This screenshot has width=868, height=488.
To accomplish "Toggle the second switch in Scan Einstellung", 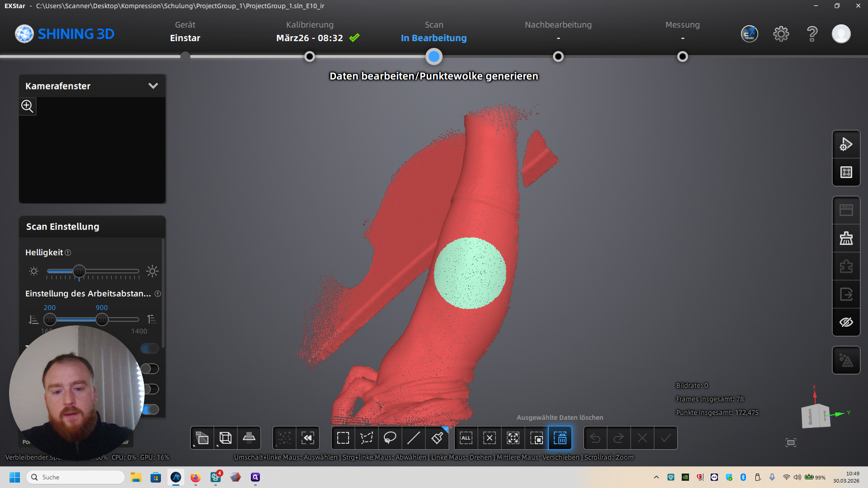I will click(150, 369).
